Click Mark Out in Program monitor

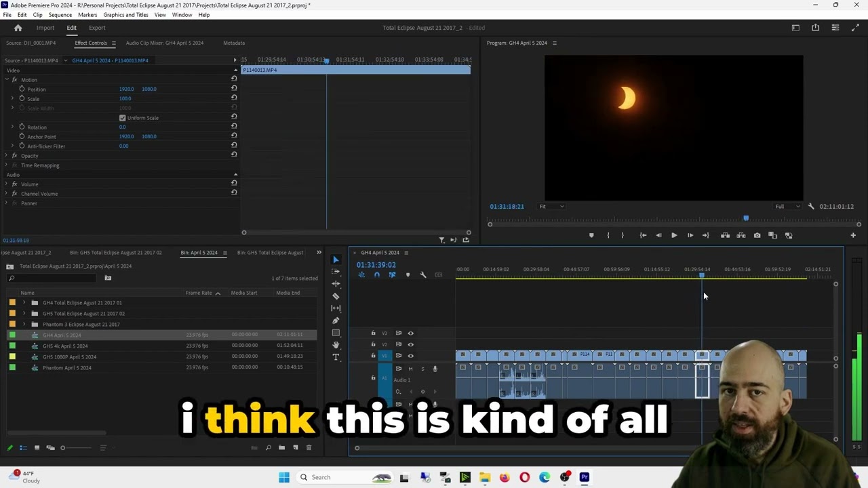pyautogui.click(x=623, y=235)
